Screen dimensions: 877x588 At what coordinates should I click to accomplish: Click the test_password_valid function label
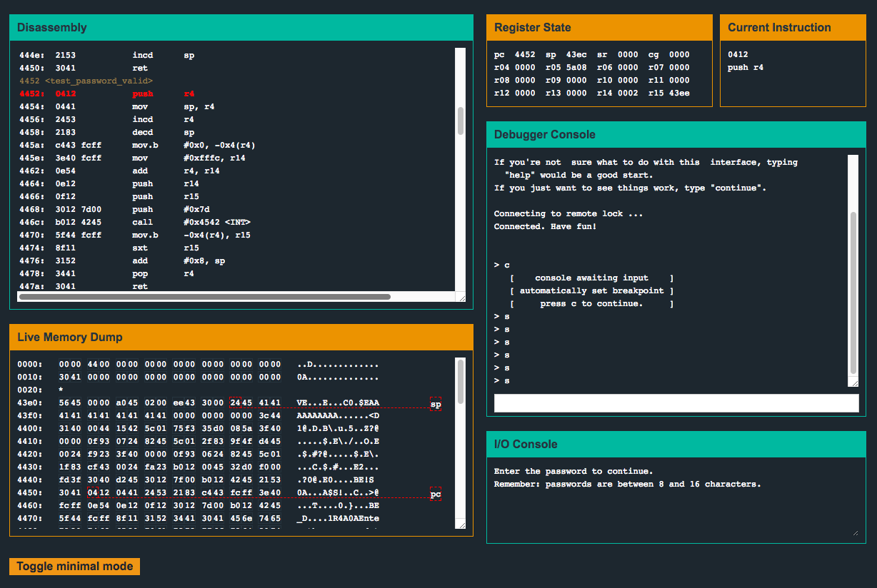tap(99, 81)
